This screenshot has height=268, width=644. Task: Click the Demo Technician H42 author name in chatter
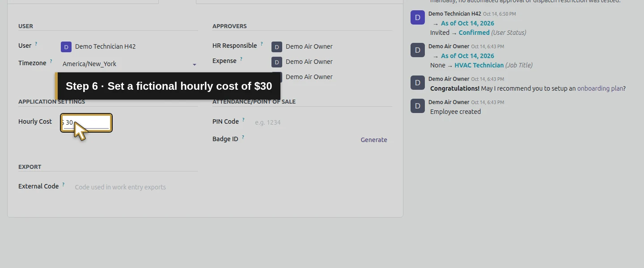click(x=455, y=14)
